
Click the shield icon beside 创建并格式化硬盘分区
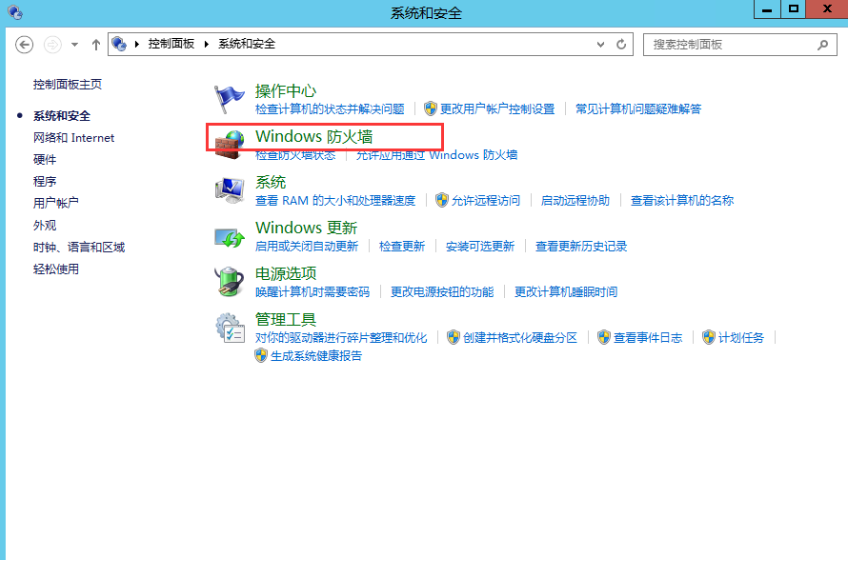[x=453, y=337]
